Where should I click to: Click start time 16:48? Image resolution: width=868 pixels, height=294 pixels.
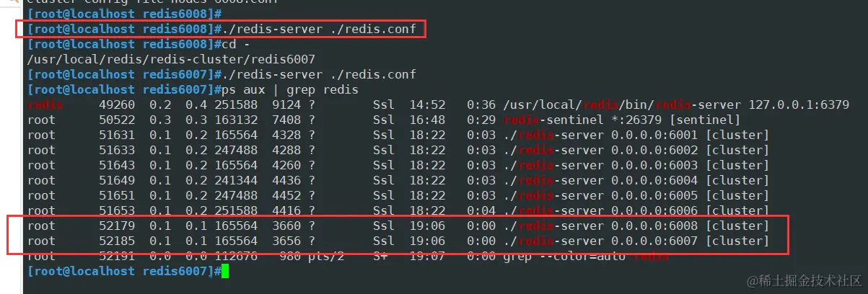(427, 120)
